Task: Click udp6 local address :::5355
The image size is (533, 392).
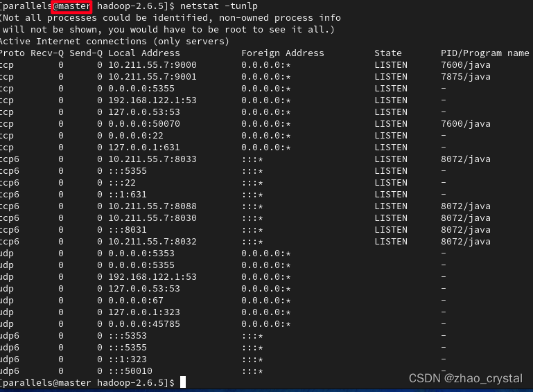Action: pyautogui.click(x=128, y=348)
